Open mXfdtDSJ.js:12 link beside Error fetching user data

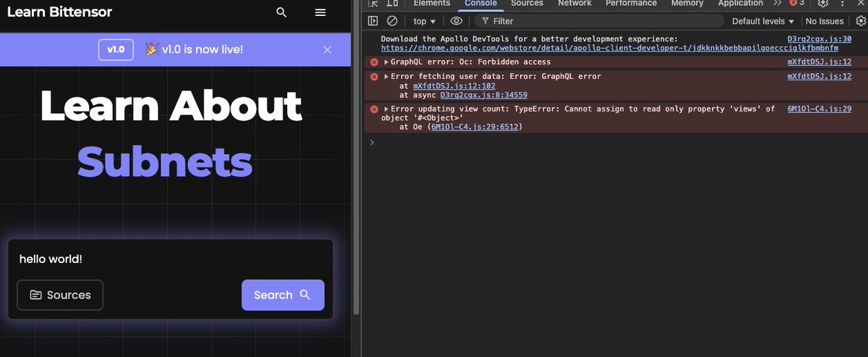click(820, 76)
